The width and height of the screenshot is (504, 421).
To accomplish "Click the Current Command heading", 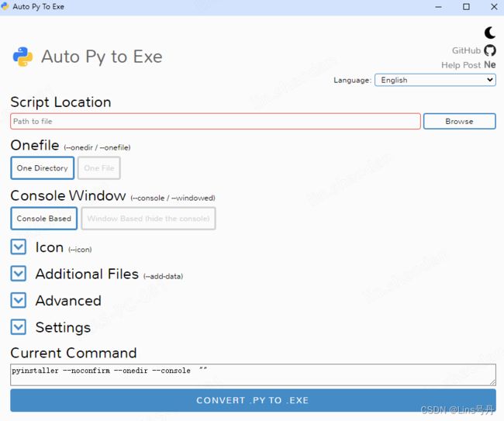I will 74,354.
